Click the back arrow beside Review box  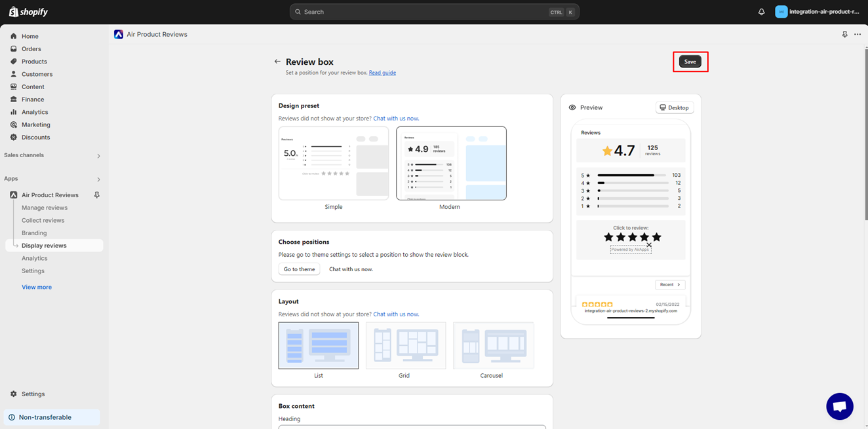coord(277,62)
